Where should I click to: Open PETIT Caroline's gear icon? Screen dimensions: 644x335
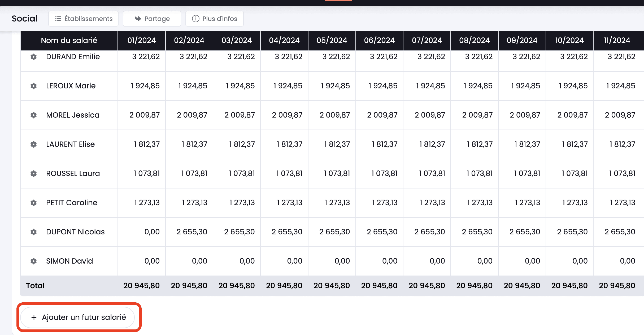(x=33, y=203)
